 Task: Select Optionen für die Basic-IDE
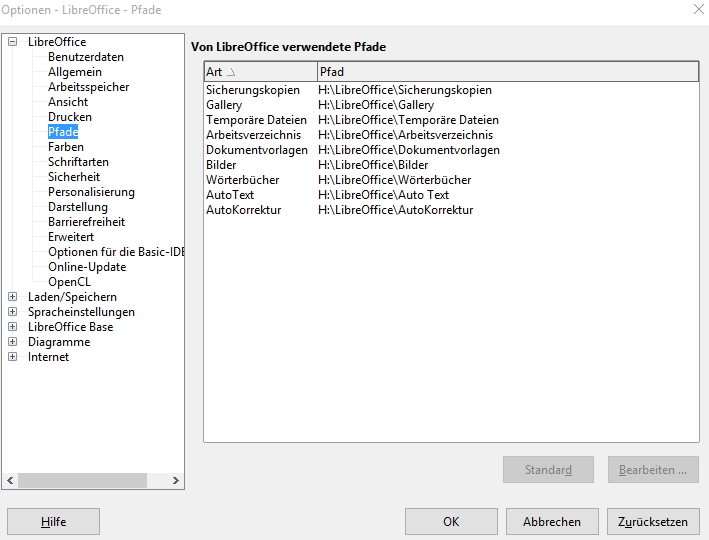(x=116, y=252)
